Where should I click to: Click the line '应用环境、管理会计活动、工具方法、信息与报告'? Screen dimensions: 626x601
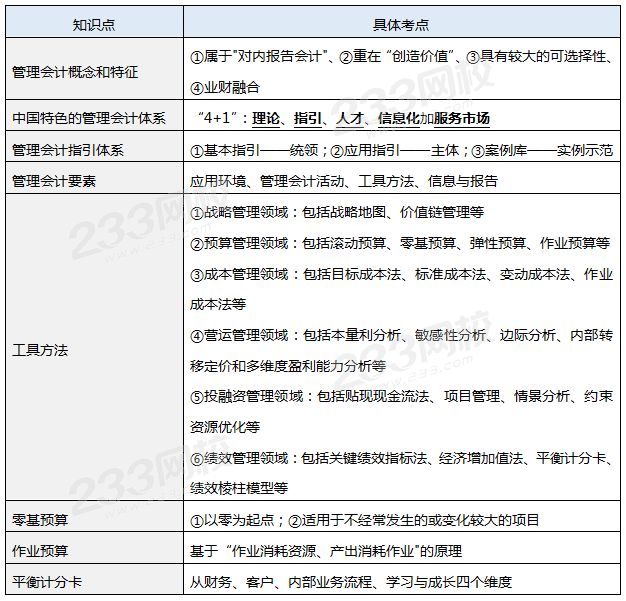[344, 181]
